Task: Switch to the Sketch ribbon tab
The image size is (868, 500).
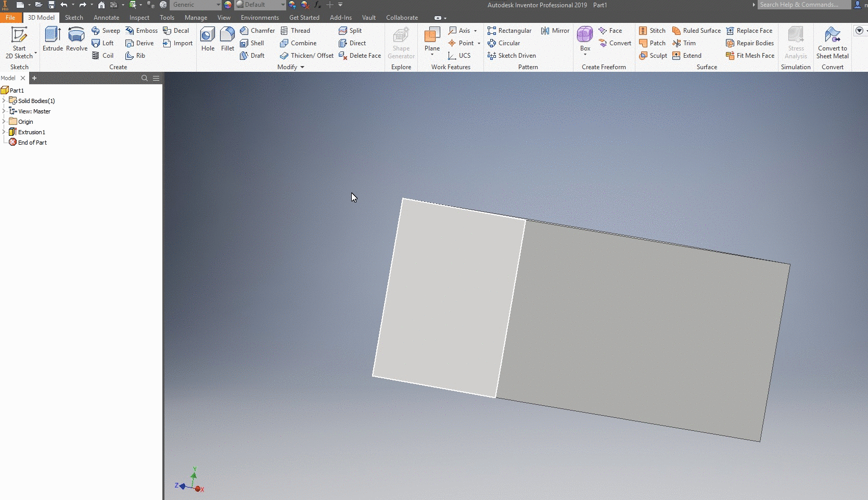Action: click(x=74, y=18)
